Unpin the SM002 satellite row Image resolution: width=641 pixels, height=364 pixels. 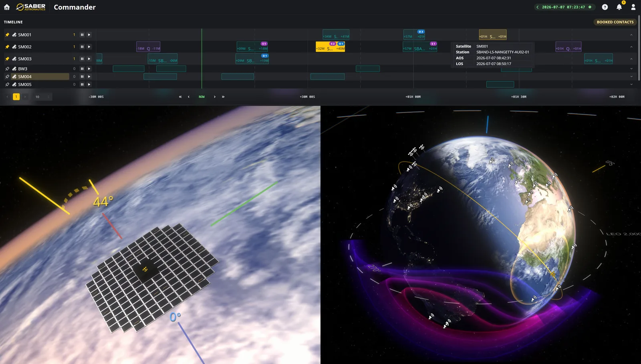click(x=7, y=47)
